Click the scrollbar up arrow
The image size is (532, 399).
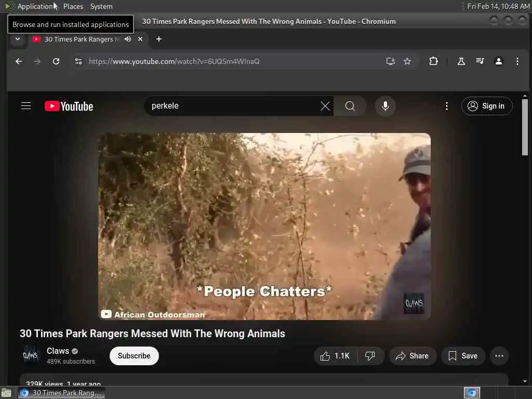tap(525, 96)
